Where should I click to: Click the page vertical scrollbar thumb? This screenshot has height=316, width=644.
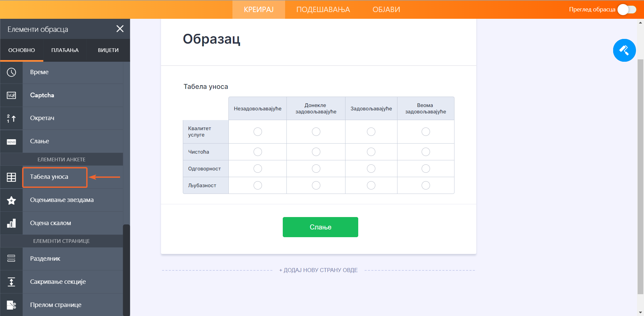click(x=640, y=177)
